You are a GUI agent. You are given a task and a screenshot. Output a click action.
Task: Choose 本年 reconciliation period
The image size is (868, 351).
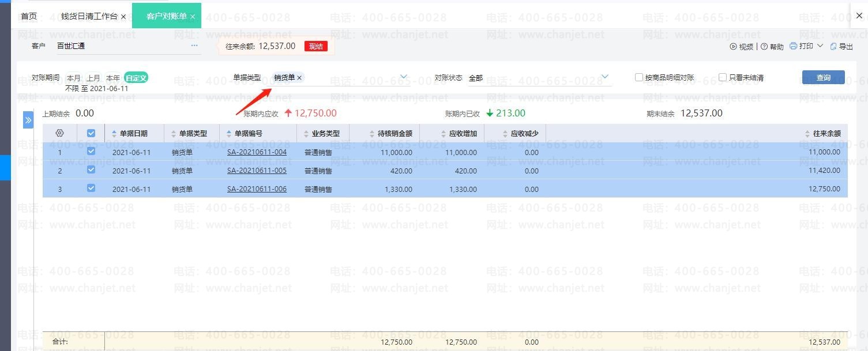(x=113, y=78)
